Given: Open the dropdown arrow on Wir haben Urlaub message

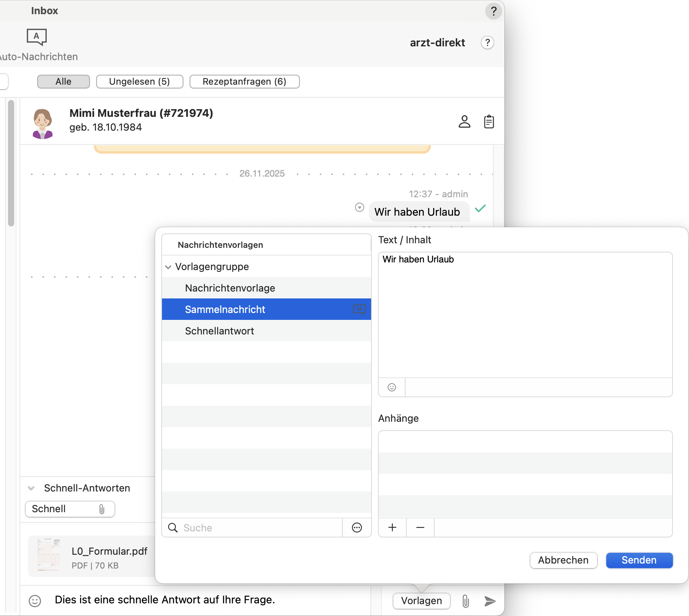Looking at the screenshot, I should (359, 207).
